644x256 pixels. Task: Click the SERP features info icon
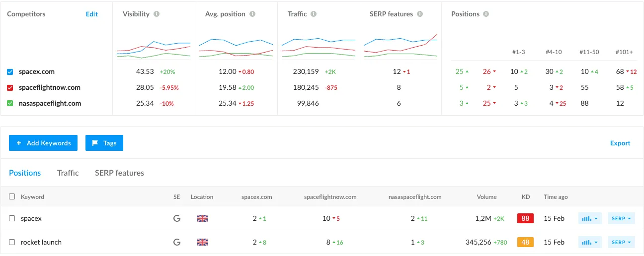point(420,14)
